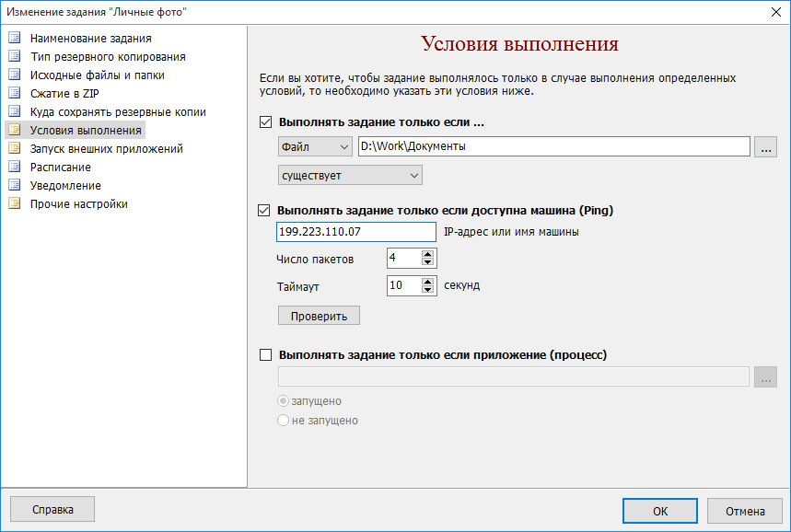Click the icon next to Тип резервного копирования
The height and width of the screenshot is (532, 791).
14,57
